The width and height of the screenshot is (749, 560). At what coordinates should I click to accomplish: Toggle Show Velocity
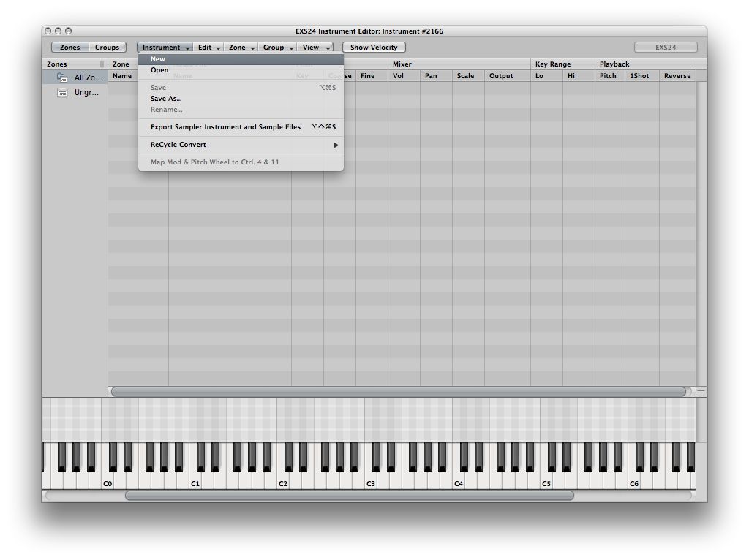tap(374, 48)
